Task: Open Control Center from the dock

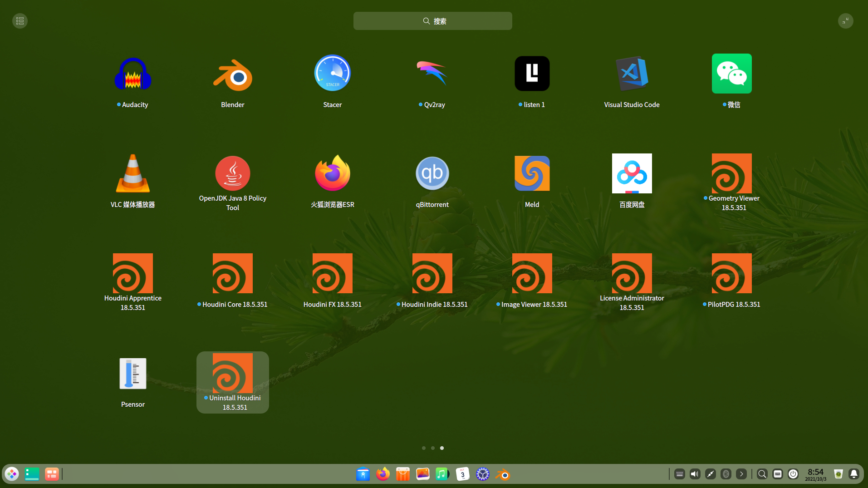Action: pos(482,474)
